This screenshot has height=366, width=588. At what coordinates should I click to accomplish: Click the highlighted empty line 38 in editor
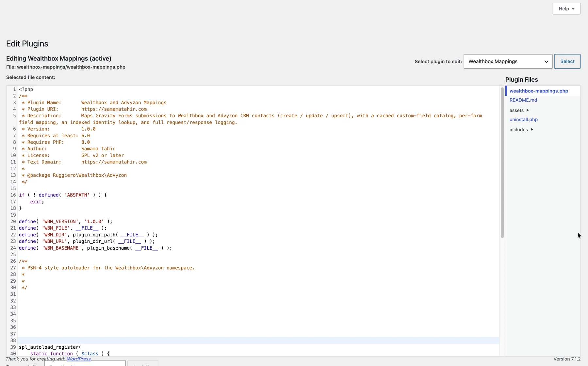click(258, 341)
